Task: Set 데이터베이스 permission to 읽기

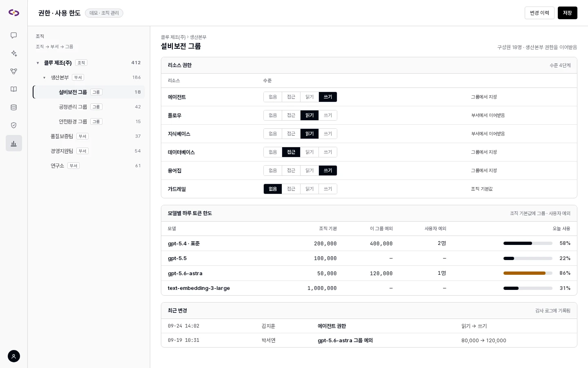Action: pyautogui.click(x=310, y=152)
